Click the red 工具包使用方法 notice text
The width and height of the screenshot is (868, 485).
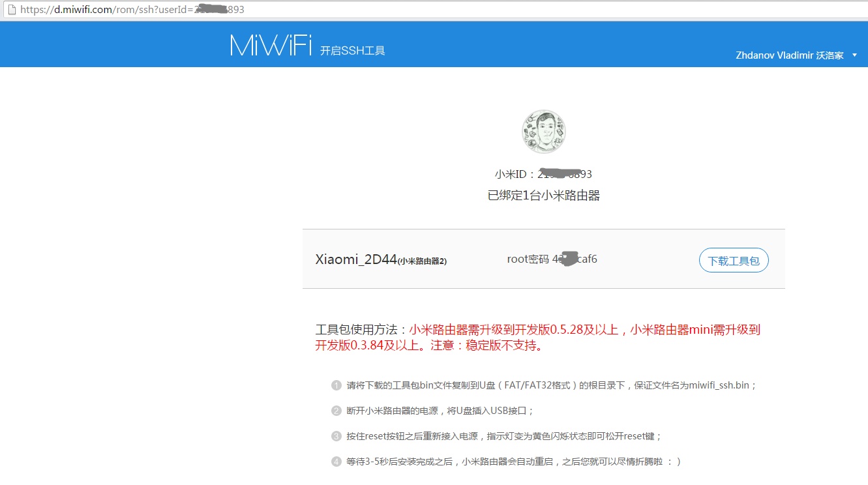538,338
